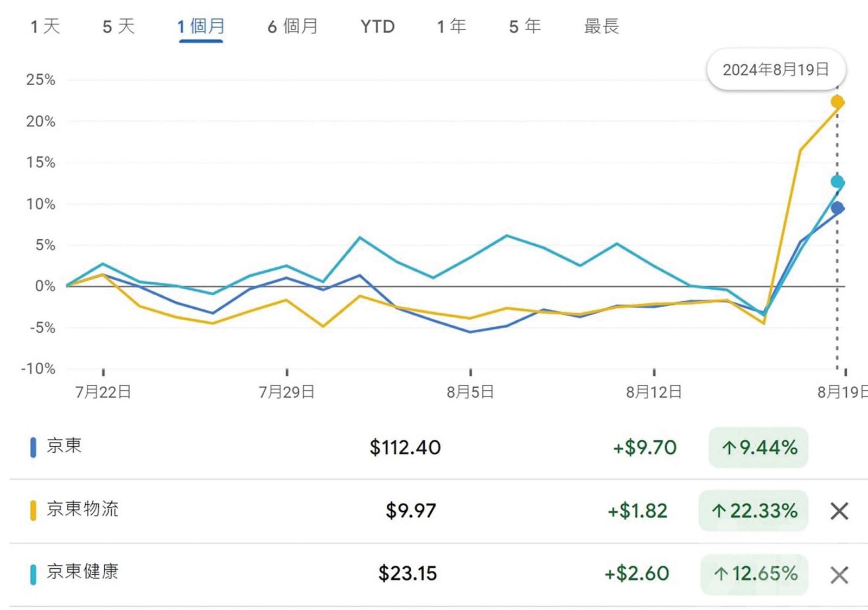Click the 10% y-axis label
Viewport: 868px width, 610px height.
(x=41, y=204)
